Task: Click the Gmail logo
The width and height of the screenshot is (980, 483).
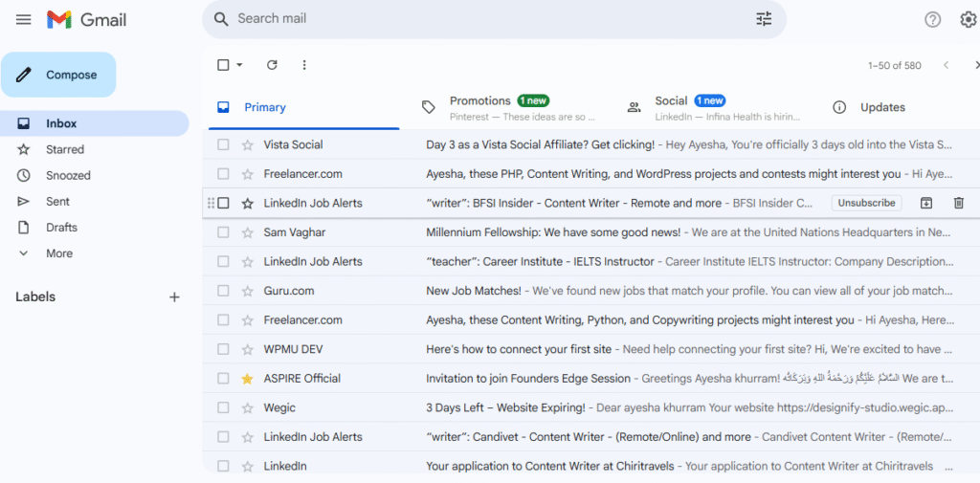Action: coord(87,19)
